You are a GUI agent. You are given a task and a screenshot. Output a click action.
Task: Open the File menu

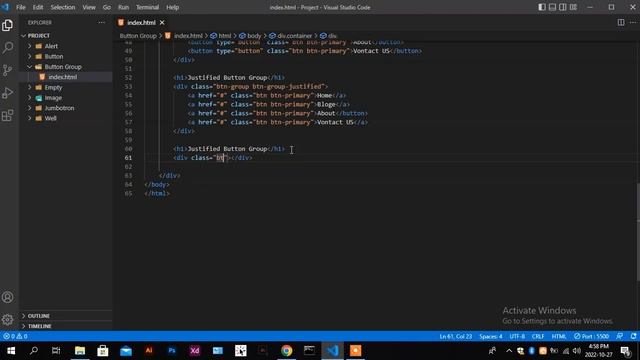point(21,7)
